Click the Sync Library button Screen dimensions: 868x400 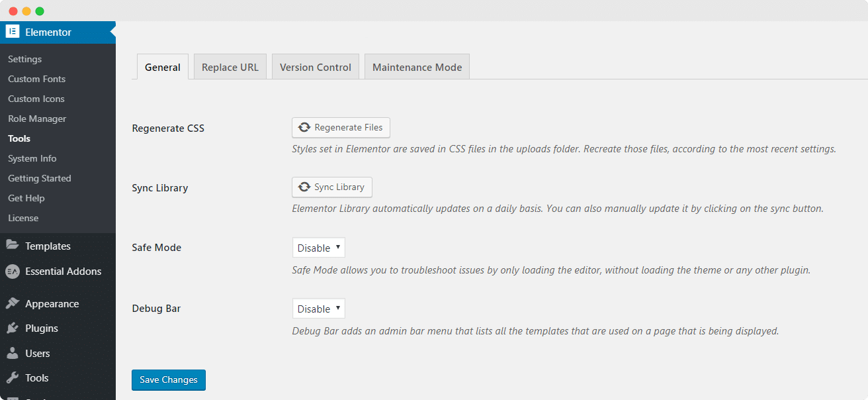coord(332,187)
